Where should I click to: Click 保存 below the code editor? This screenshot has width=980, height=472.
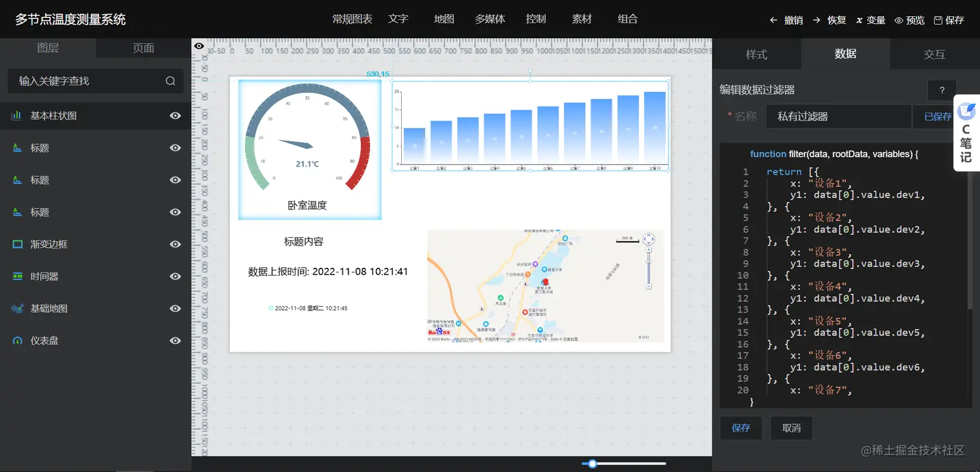(741, 428)
